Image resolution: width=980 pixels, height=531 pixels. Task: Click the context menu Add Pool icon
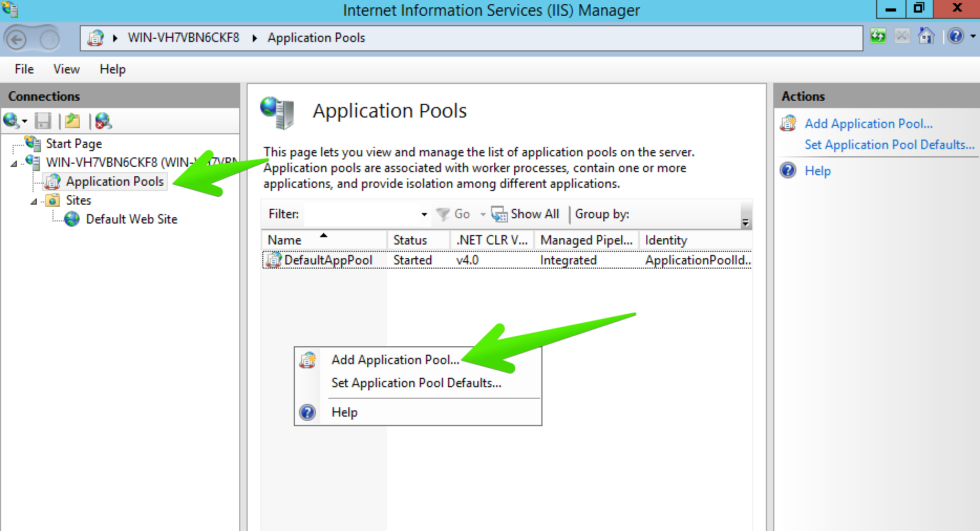(x=307, y=360)
